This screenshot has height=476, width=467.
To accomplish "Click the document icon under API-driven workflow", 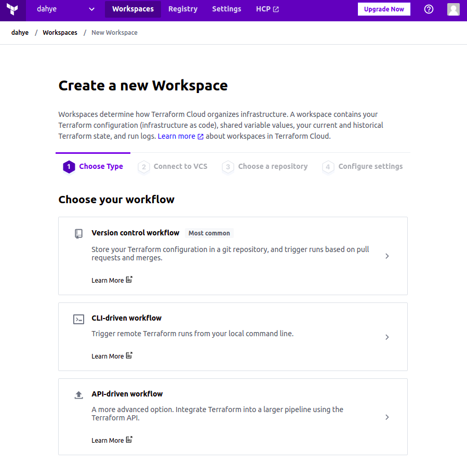I will 129,440.
